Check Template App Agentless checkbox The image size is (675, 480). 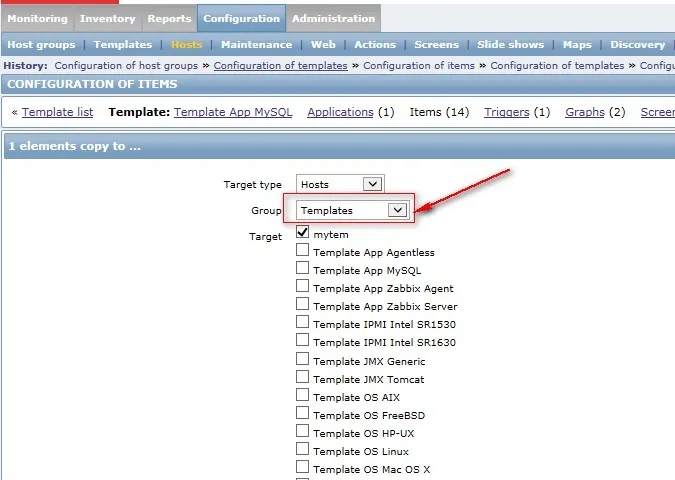coord(302,250)
